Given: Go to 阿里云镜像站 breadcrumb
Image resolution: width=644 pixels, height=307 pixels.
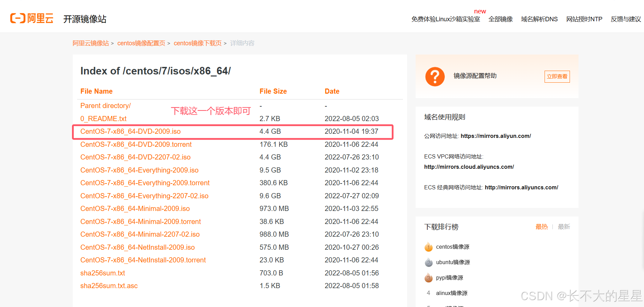Looking at the screenshot, I should [x=91, y=43].
